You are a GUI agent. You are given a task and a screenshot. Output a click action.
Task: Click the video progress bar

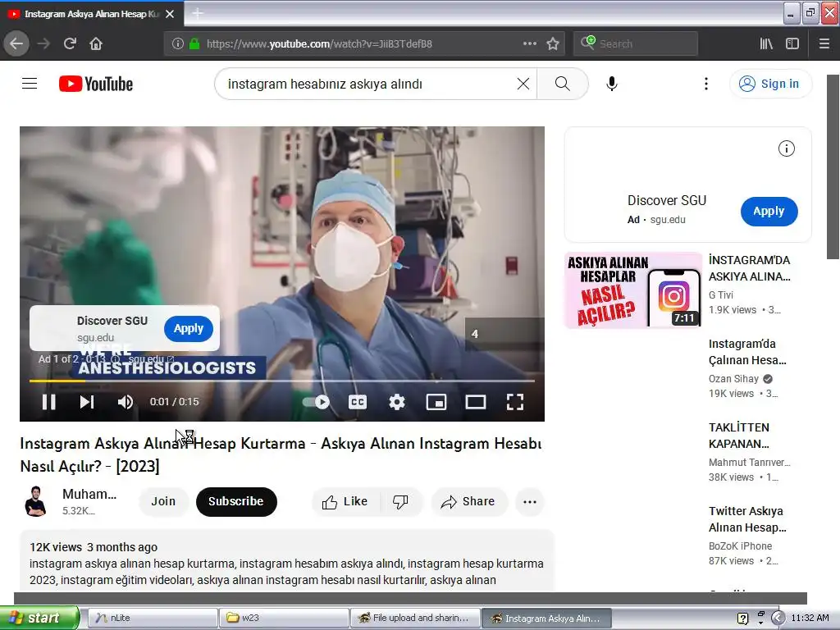coord(282,381)
